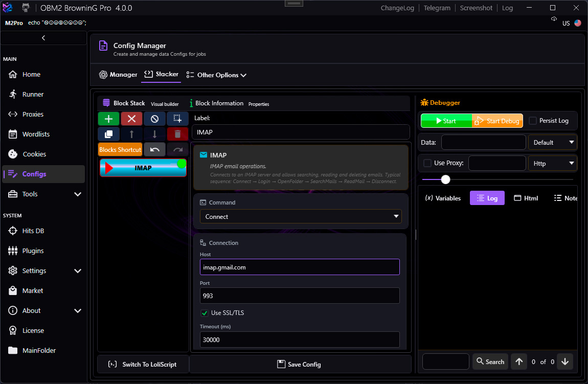This screenshot has width=588, height=384.
Task: Click the US flag language icon
Action: pos(578,23)
